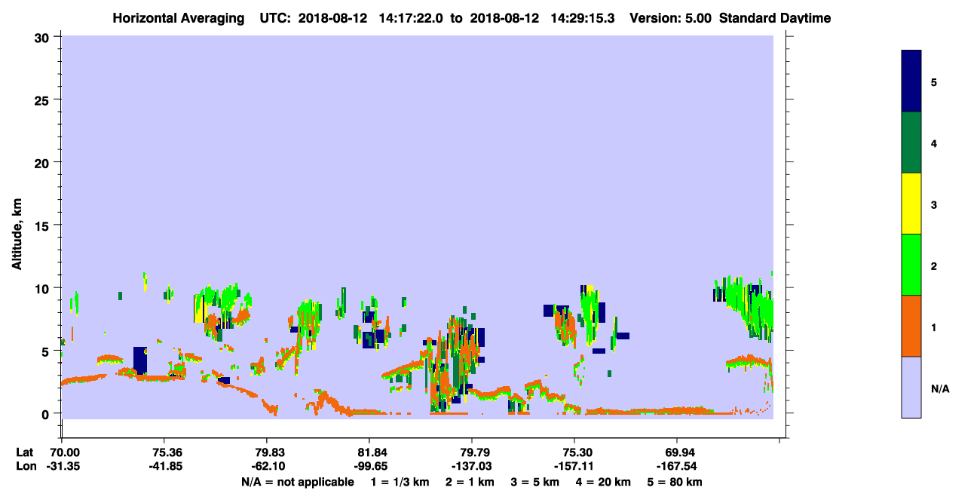Click the start time '14:17:22.0' in title
The height and width of the screenshot is (503, 980).
tap(410, 18)
